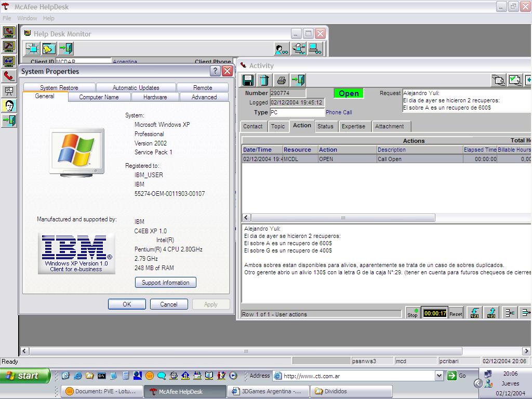Click the Support Information button
This screenshot has height=399, width=532.
tap(166, 283)
